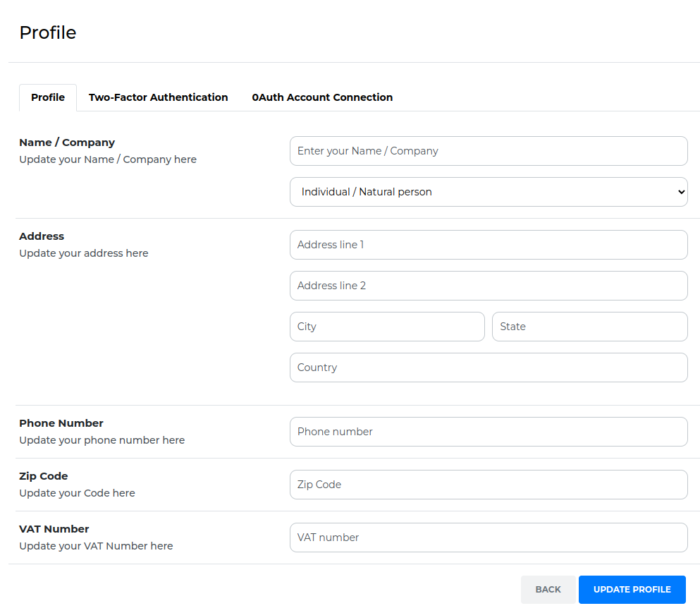Screen dimensions: 700x613
Task: Click the Phone Number section label
Action: [61, 423]
